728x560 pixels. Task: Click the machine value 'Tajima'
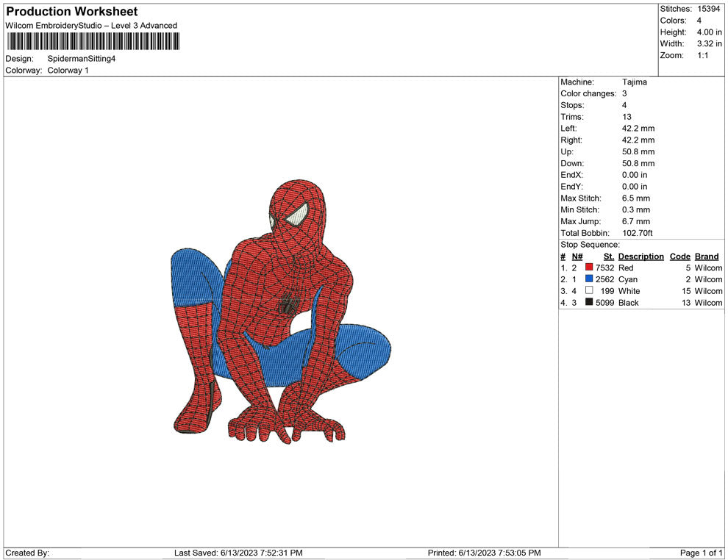click(x=634, y=82)
